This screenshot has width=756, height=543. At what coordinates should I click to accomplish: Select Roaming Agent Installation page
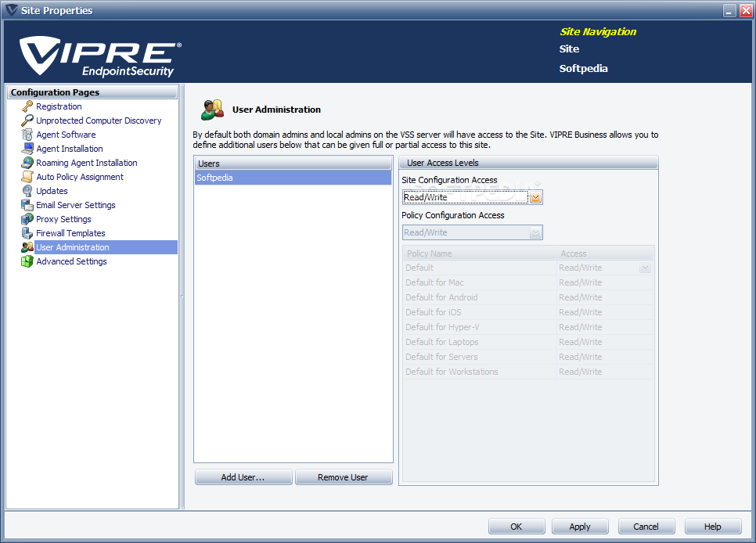(x=87, y=163)
